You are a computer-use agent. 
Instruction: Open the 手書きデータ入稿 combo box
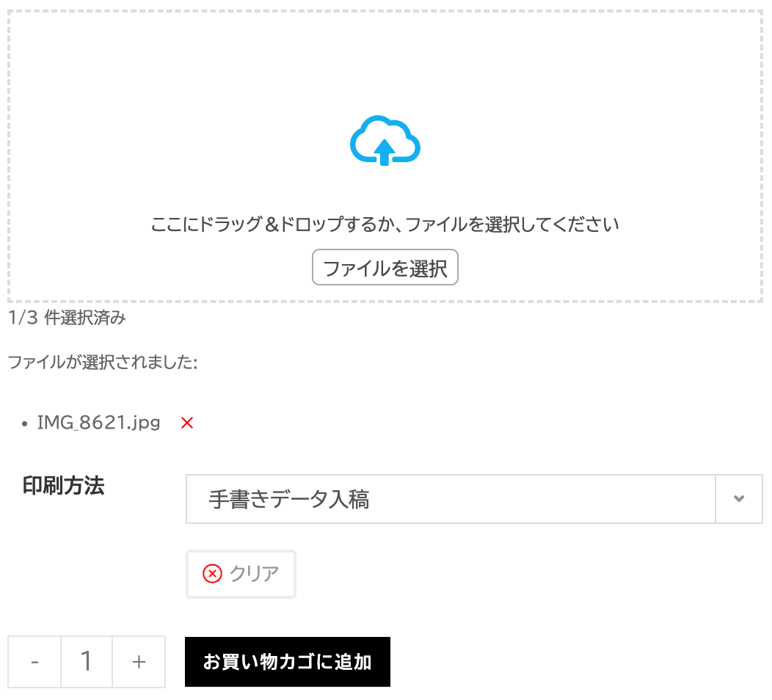click(x=451, y=499)
